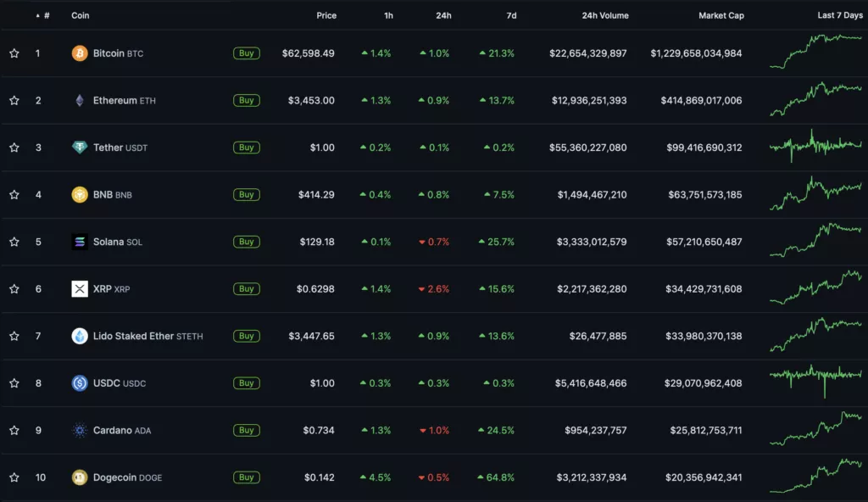Star Cardano as favorite

tap(14, 430)
